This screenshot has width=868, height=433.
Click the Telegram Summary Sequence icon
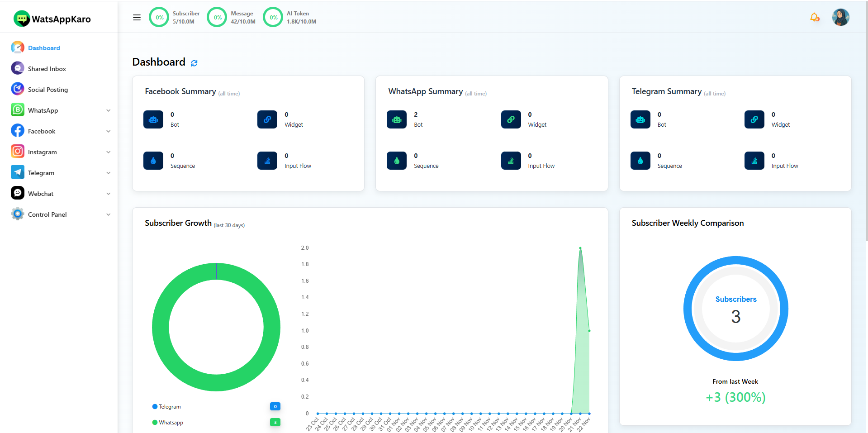pos(640,161)
